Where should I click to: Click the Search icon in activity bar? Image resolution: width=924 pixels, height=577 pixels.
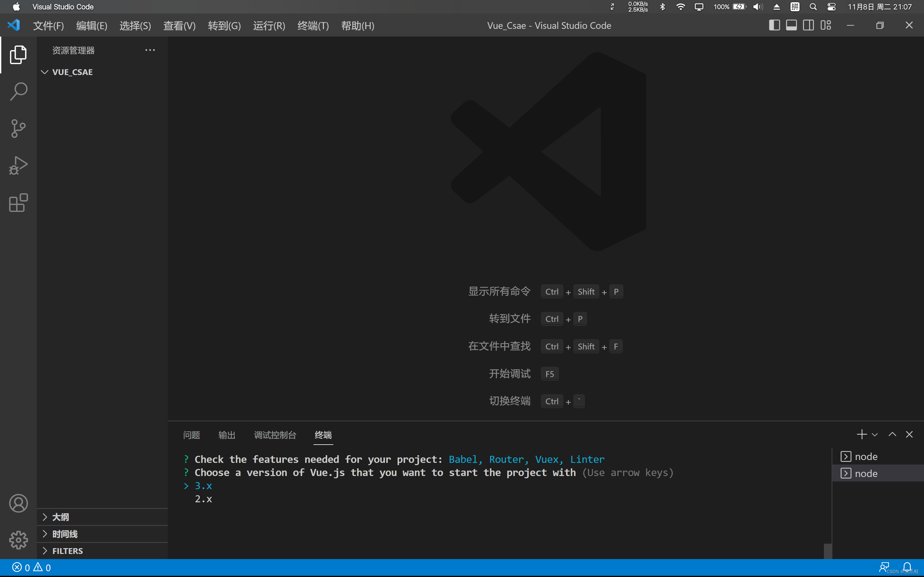tap(18, 91)
